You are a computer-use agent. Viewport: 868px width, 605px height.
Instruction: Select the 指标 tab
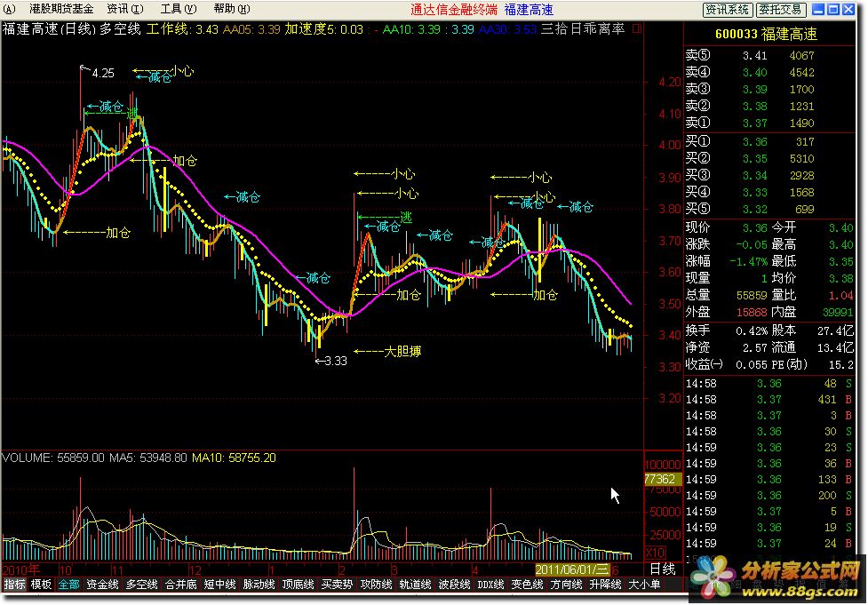[14, 585]
